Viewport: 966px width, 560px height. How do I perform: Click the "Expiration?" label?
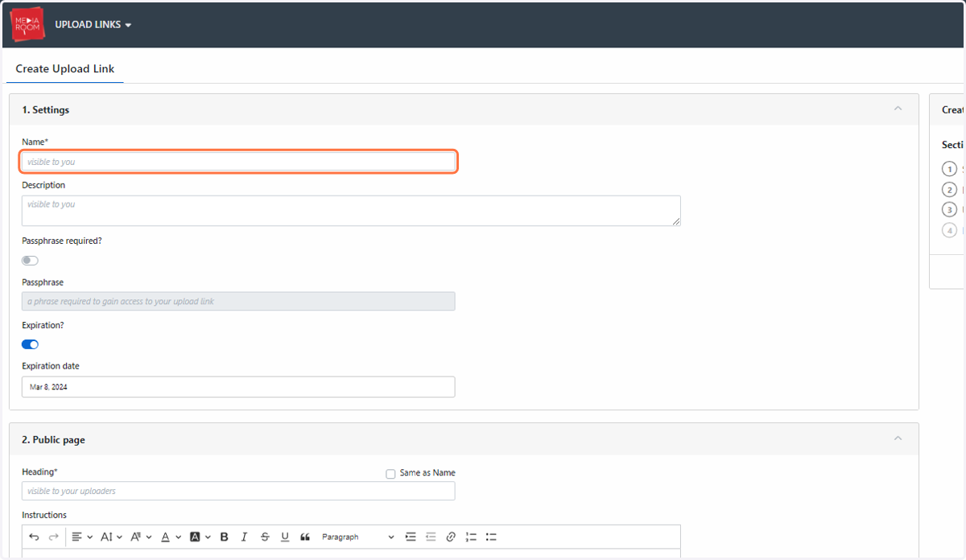click(x=43, y=324)
